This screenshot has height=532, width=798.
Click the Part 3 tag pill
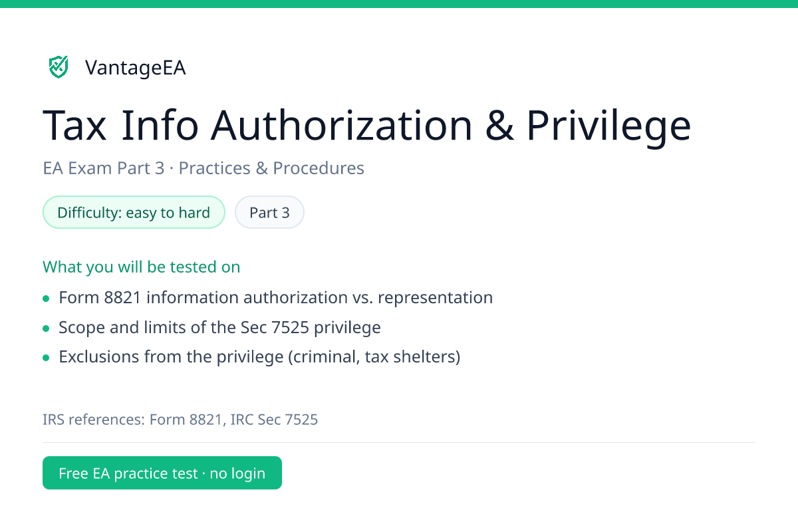coord(269,213)
